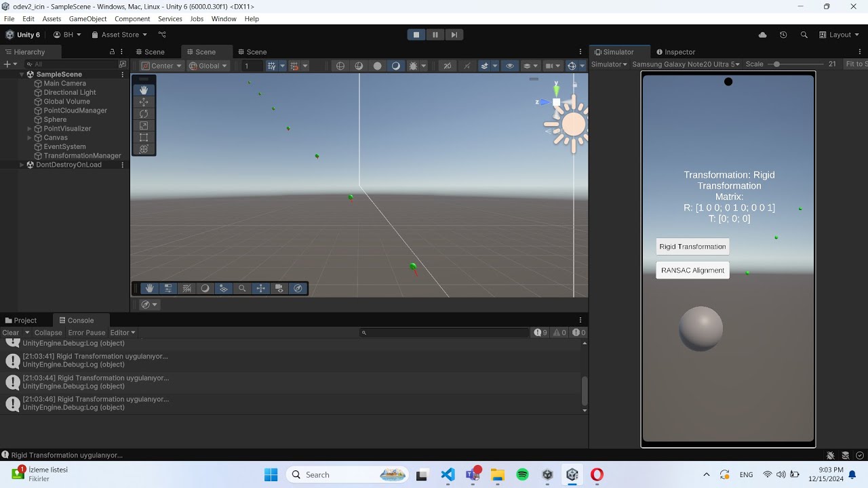
Task: Select the Rect tool in Scene view
Action: [144, 138]
